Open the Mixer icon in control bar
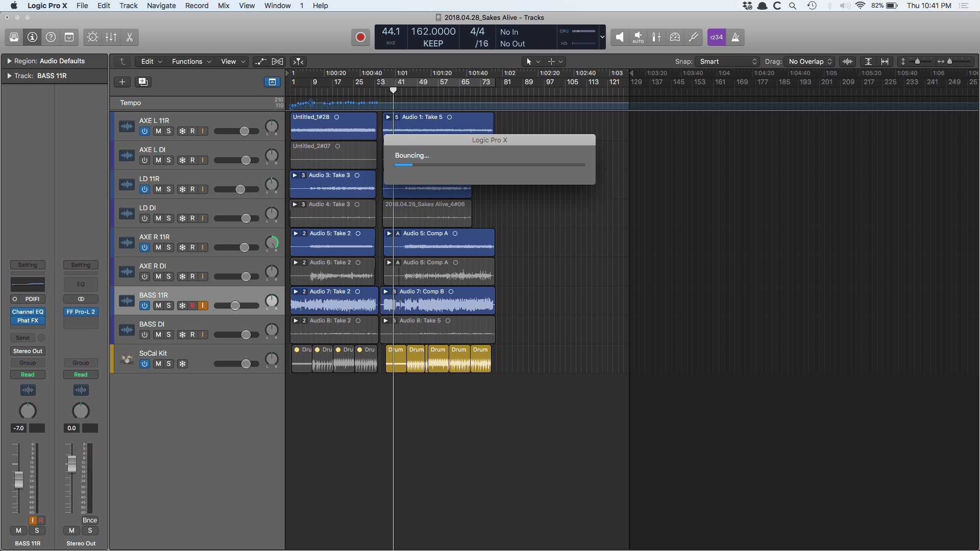980x551 pixels. point(111,37)
